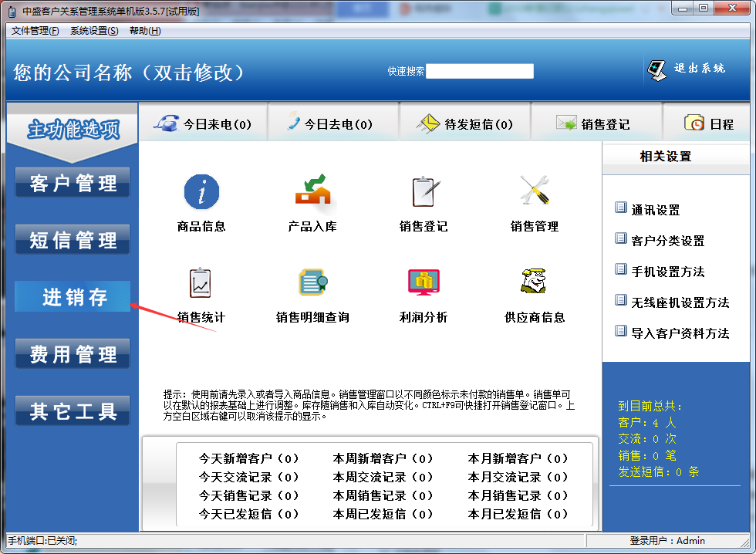Click the 快速搜索 input field
This screenshot has height=554, width=756.
480,71
